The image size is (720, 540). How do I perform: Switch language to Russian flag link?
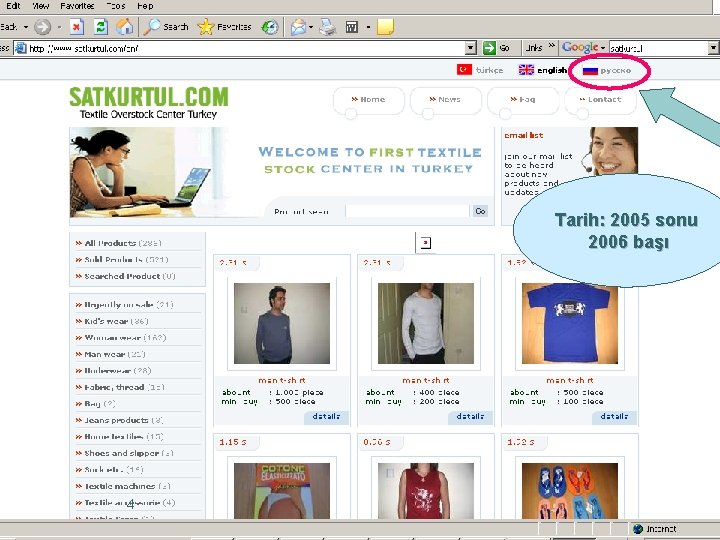click(607, 70)
